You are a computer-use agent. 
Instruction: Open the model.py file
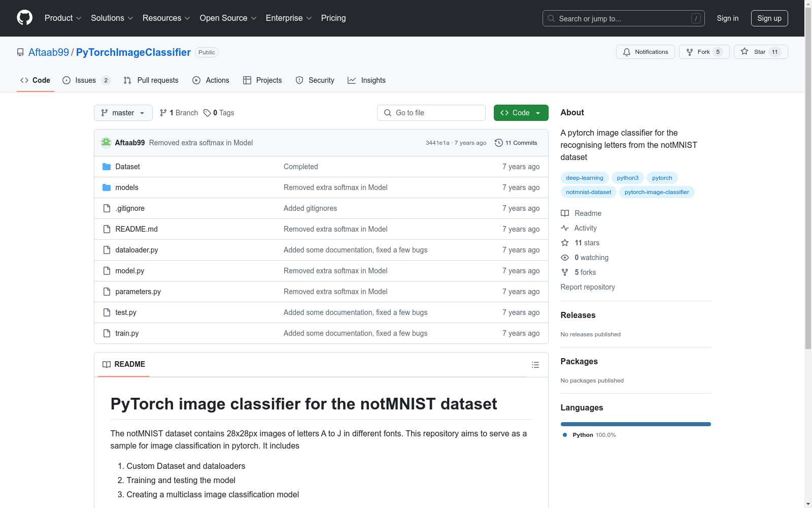(129, 271)
